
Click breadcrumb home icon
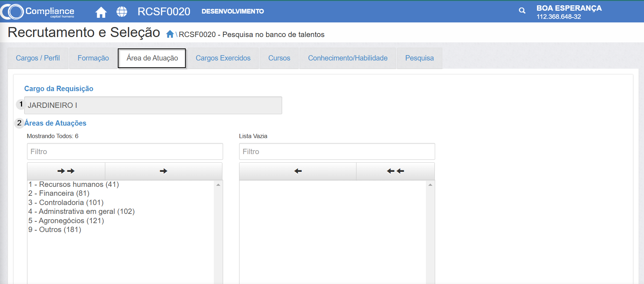170,34
